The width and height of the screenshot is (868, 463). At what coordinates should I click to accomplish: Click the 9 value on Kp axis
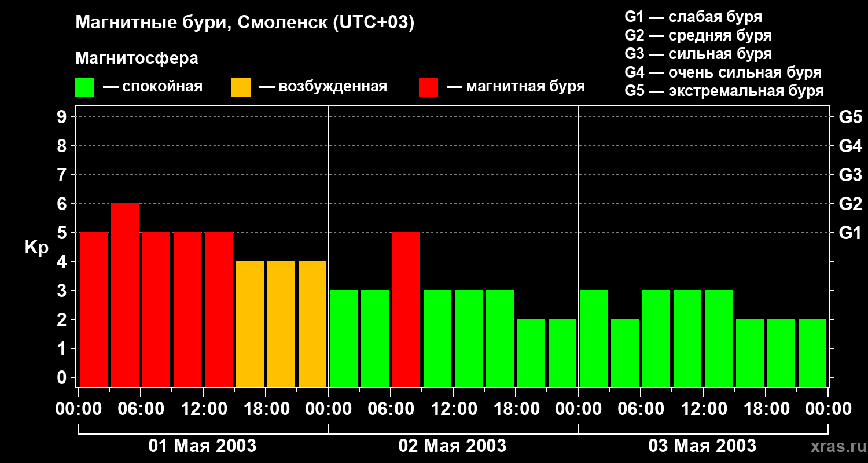click(62, 117)
